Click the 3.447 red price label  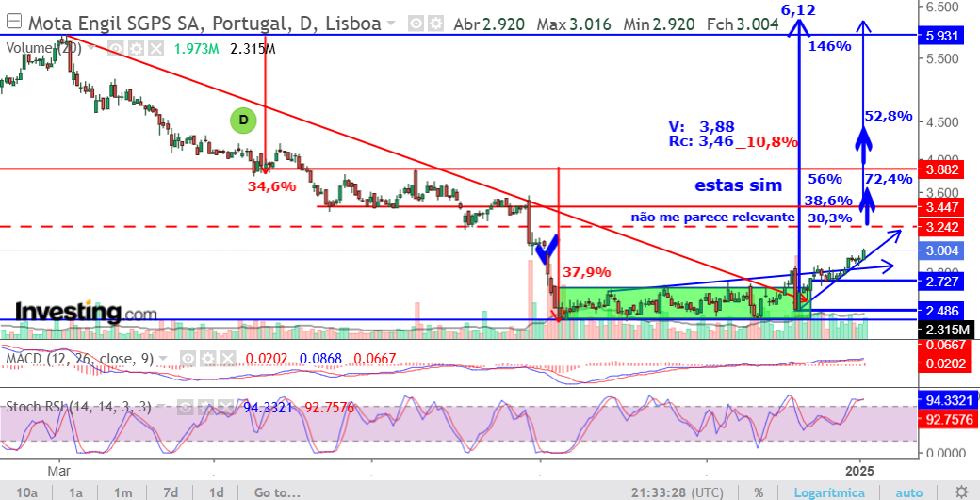942,206
